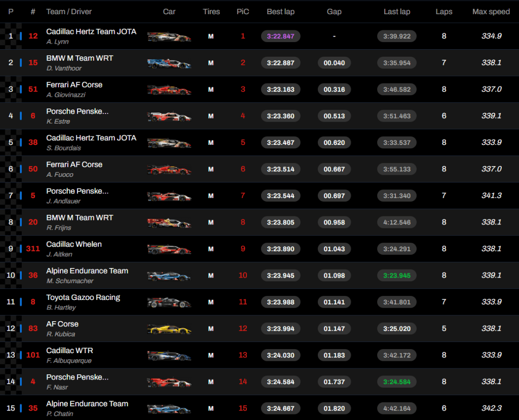The height and width of the screenshot is (420, 519).
Task: Click car number 101
Action: pos(33,355)
